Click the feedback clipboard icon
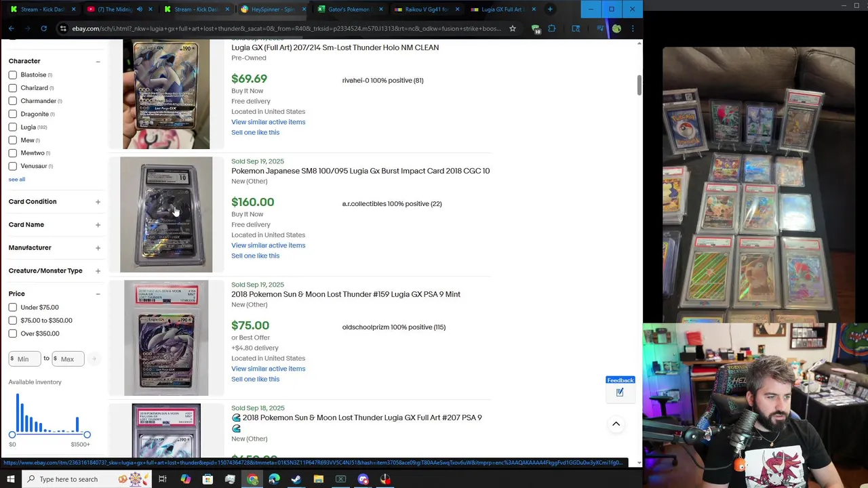The image size is (868, 488). coord(620,392)
